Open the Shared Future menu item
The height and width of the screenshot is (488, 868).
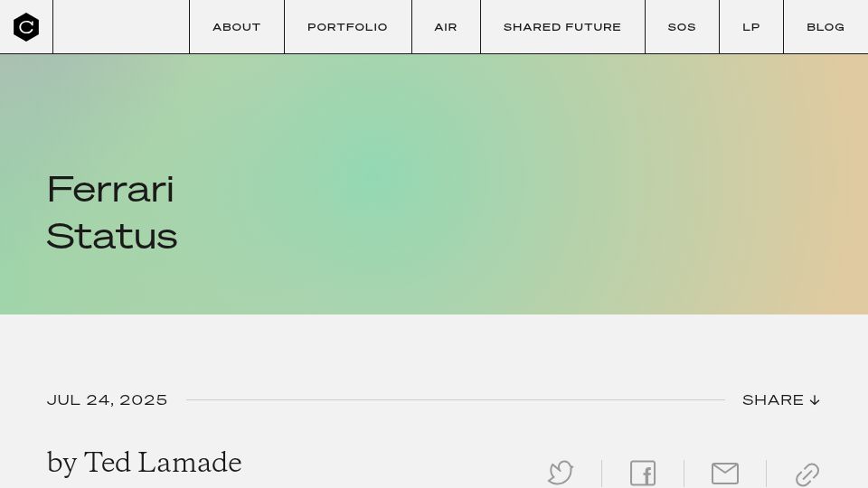point(562,27)
